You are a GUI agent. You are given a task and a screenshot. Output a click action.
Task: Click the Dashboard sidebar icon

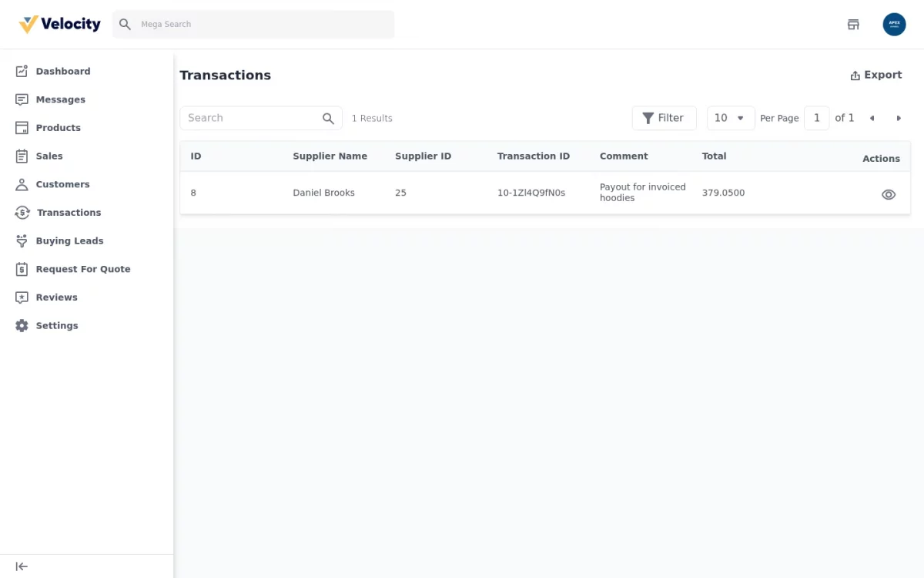coord(22,71)
